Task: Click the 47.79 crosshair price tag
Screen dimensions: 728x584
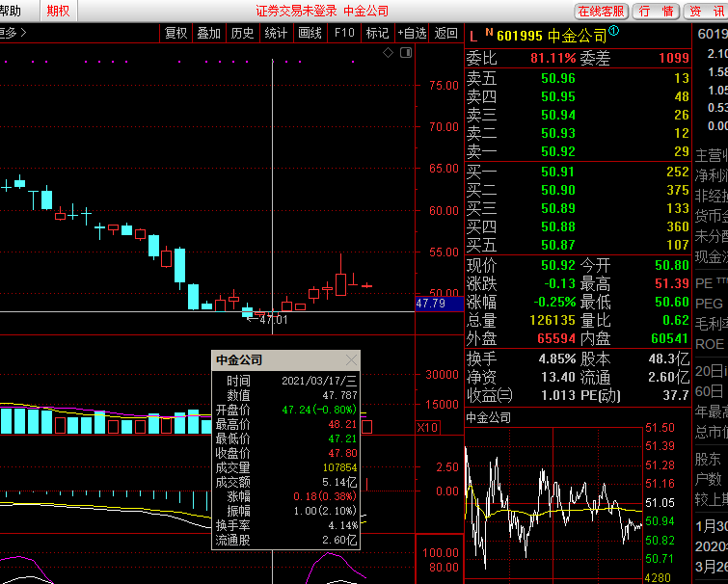Action: point(440,304)
